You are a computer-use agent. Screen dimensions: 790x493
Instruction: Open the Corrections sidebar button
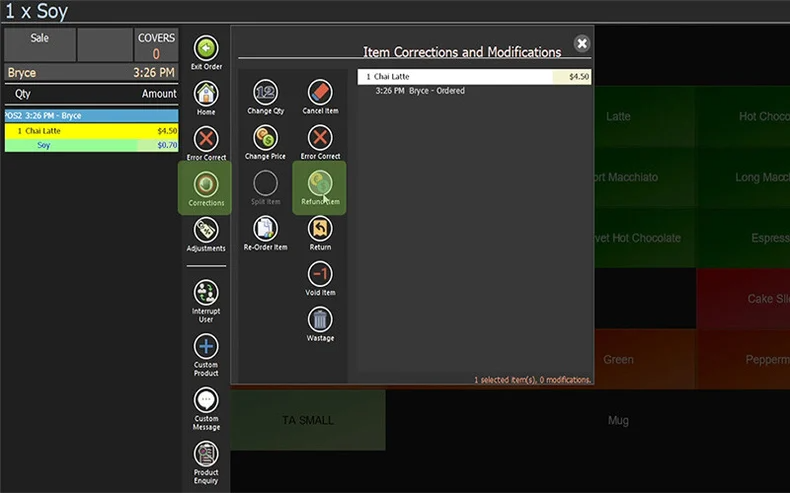[205, 188]
